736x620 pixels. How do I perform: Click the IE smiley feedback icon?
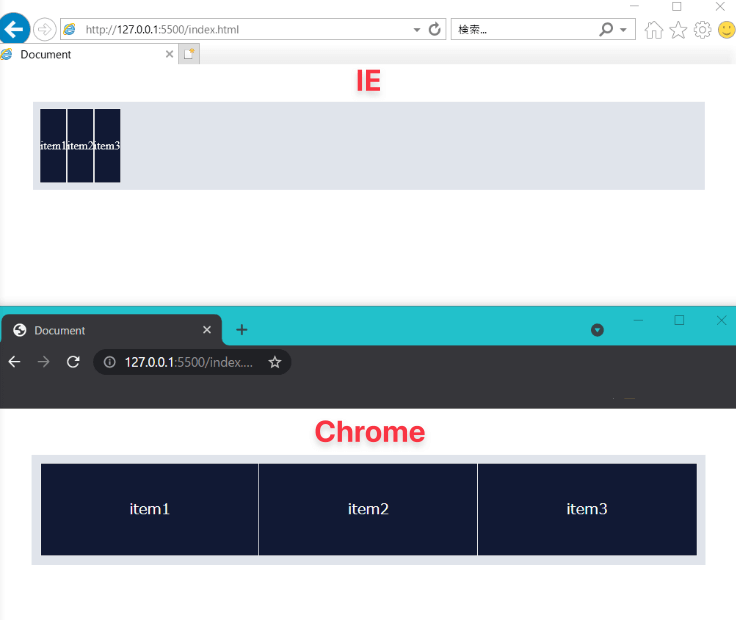coord(727,30)
